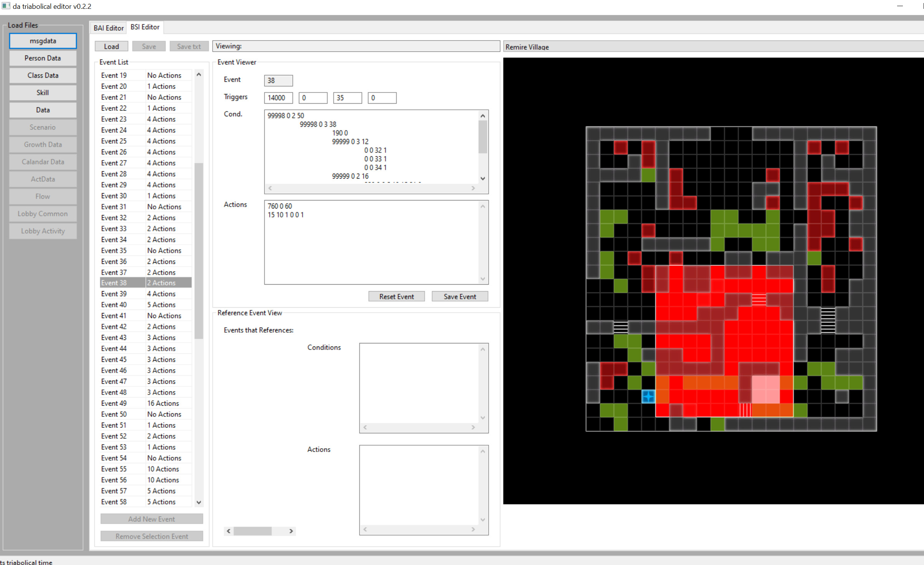The height and width of the screenshot is (565, 924).
Task: Save the current event
Action: click(x=459, y=296)
